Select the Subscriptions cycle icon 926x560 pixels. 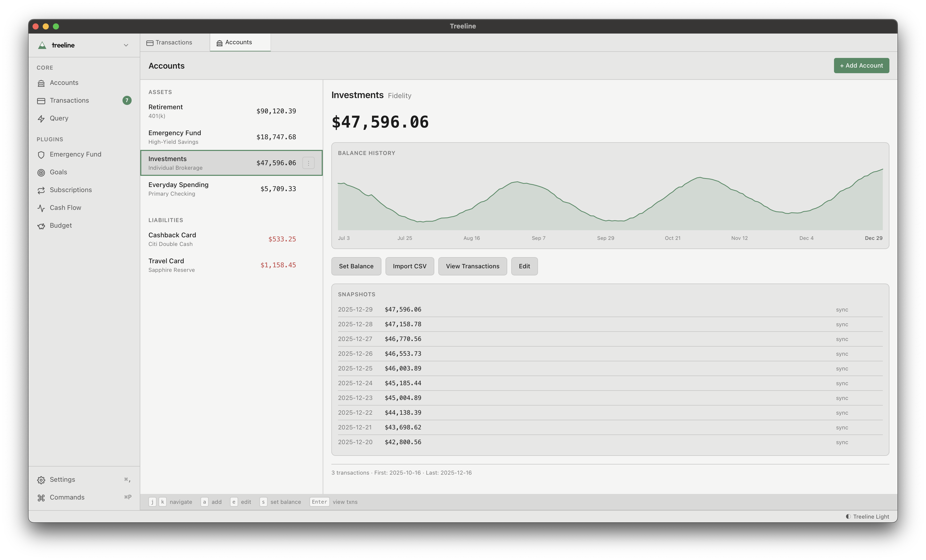point(41,190)
